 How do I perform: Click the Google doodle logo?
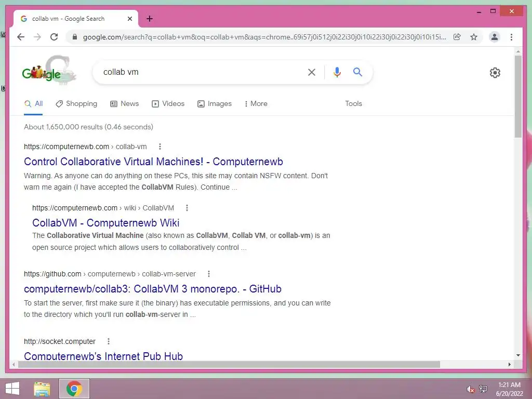[x=49, y=71]
